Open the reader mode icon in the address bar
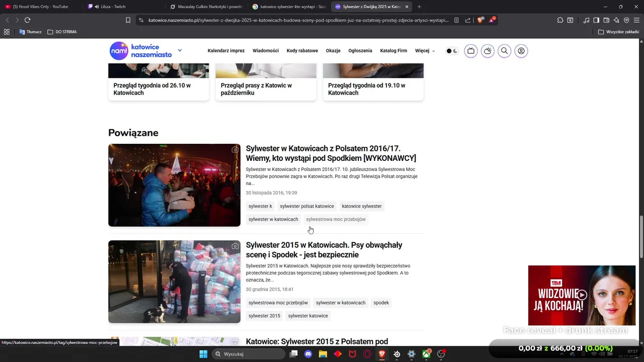644x362 pixels. tap(456, 20)
